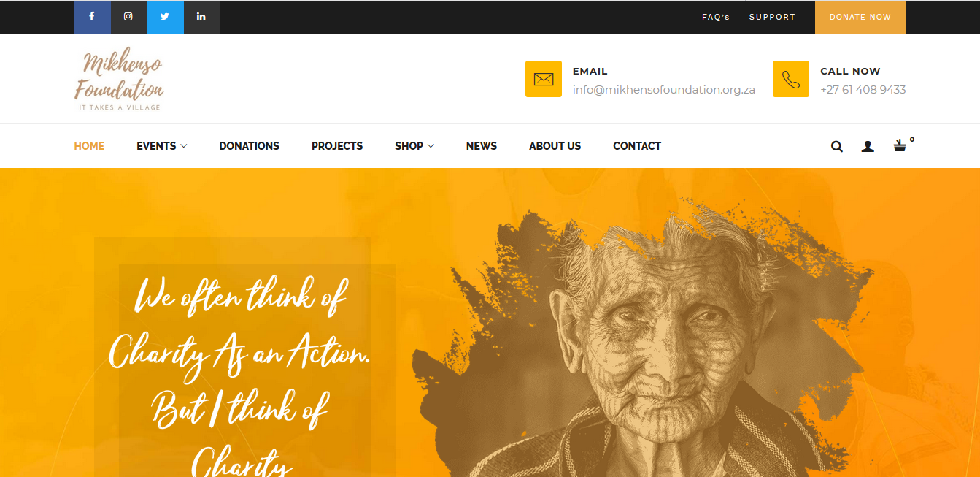Open the Instagram social link icon

coord(128,17)
